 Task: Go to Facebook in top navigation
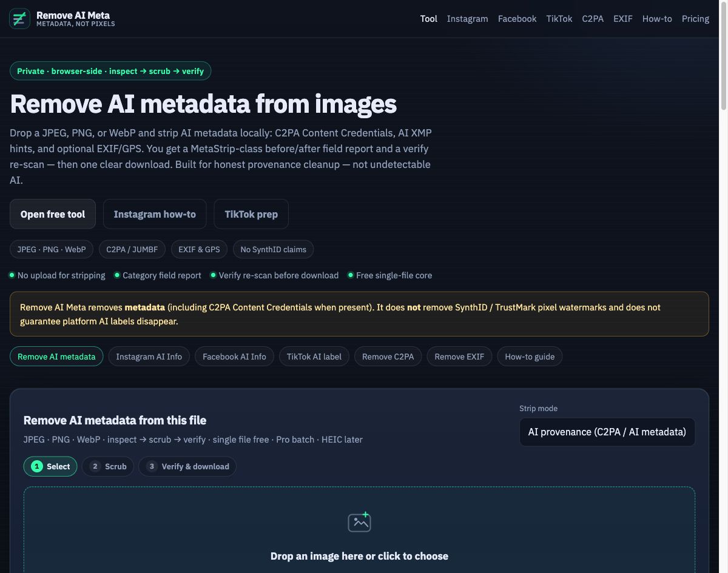[x=517, y=19]
